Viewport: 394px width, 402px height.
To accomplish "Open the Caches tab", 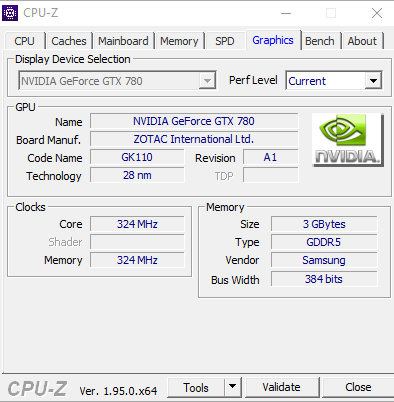I will coord(69,41).
